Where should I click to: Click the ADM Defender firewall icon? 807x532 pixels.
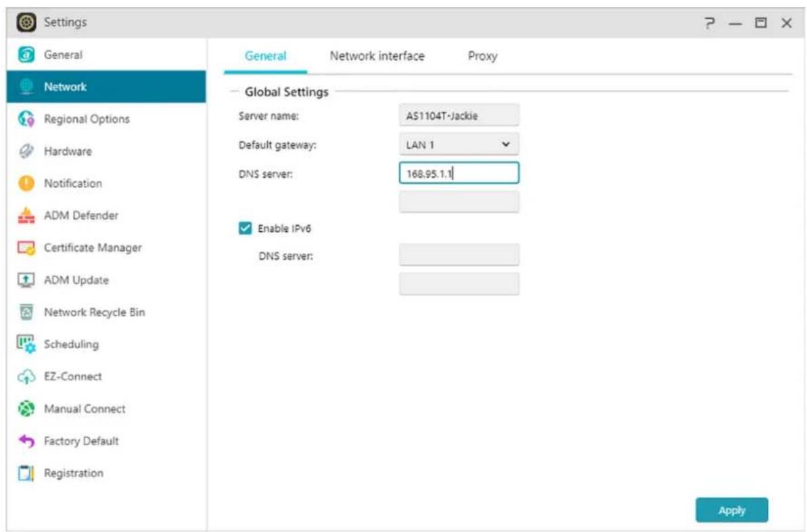[25, 216]
